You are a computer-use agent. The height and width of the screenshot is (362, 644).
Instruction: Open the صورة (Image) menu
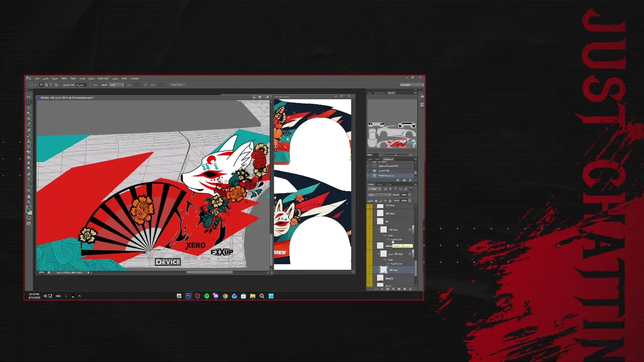click(x=55, y=78)
